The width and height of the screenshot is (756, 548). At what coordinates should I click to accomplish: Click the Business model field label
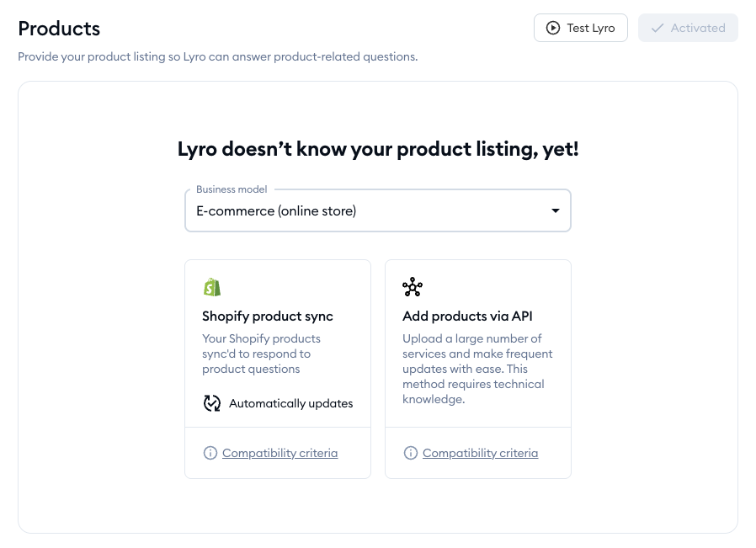(232, 189)
